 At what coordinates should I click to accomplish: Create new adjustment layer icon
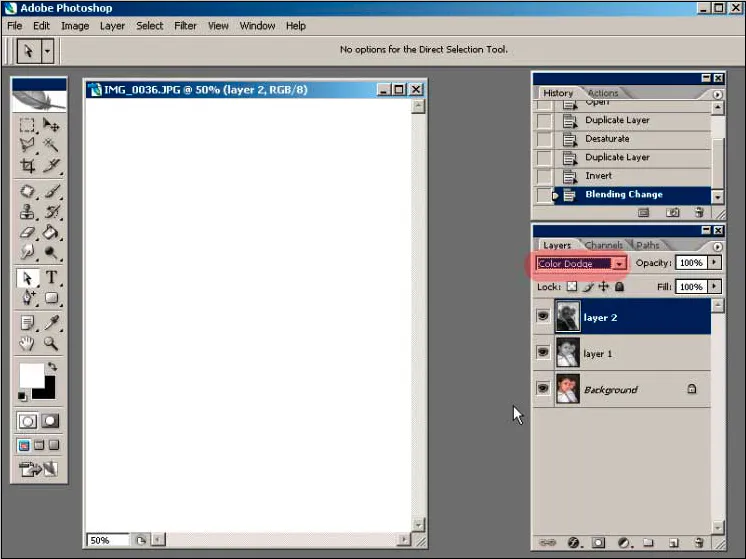click(x=623, y=542)
